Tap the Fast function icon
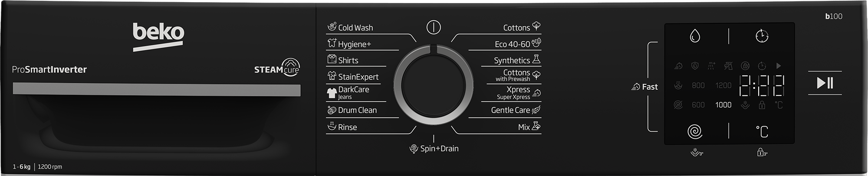 [636, 87]
